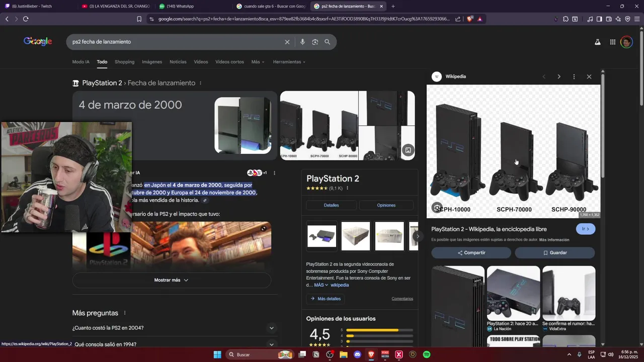The width and height of the screenshot is (644, 362).
Task: Click the search magnifier button
Action: pos(328,42)
